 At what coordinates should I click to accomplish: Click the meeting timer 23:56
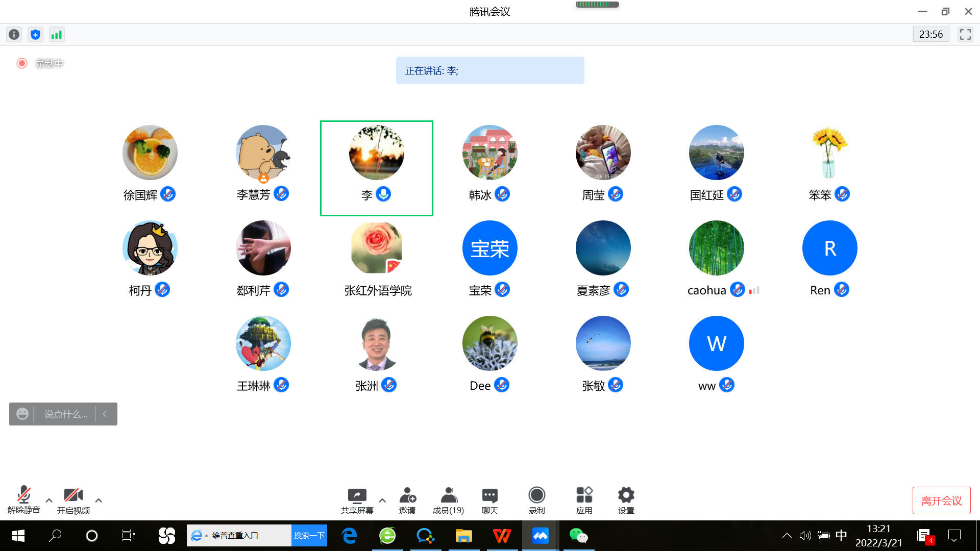coord(931,34)
